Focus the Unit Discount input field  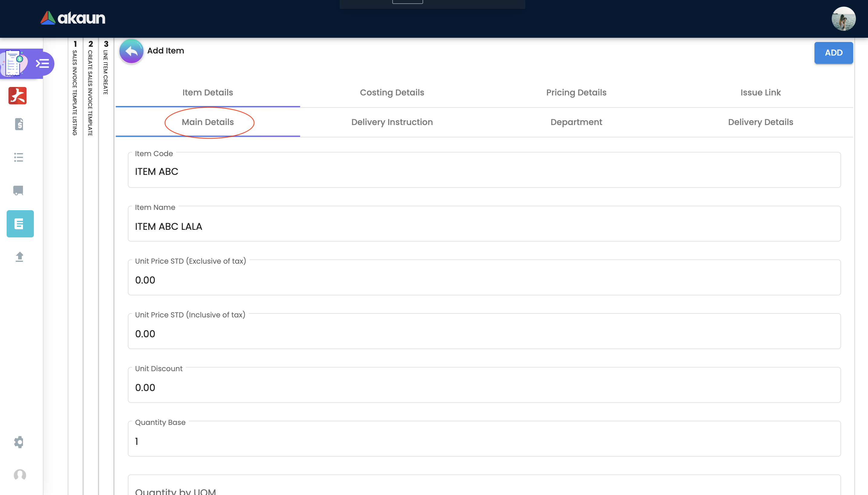(x=484, y=387)
